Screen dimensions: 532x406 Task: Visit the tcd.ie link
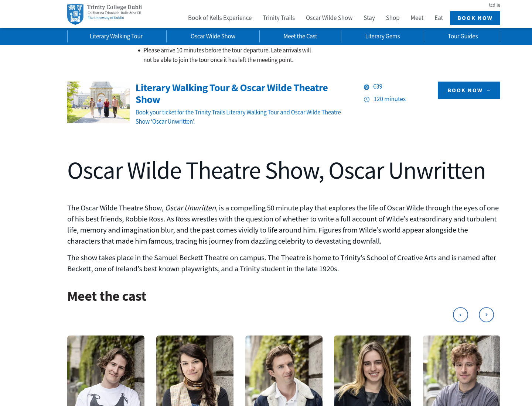494,5
